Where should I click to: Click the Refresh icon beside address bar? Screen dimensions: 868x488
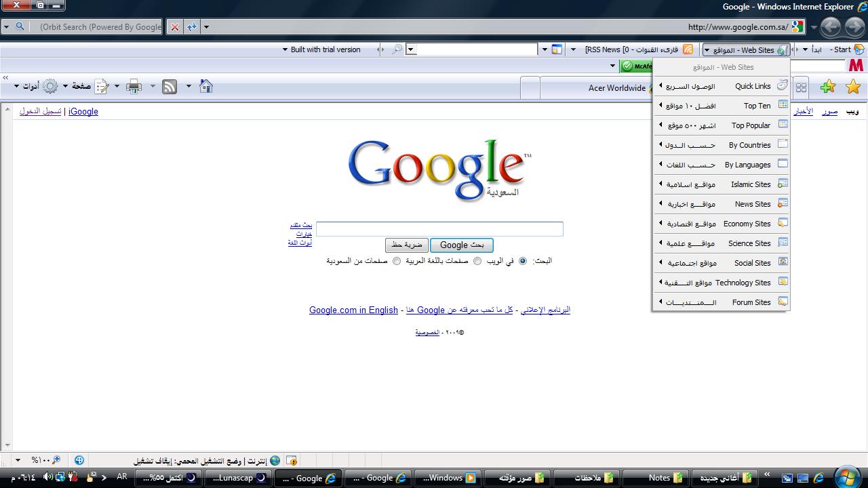click(192, 27)
